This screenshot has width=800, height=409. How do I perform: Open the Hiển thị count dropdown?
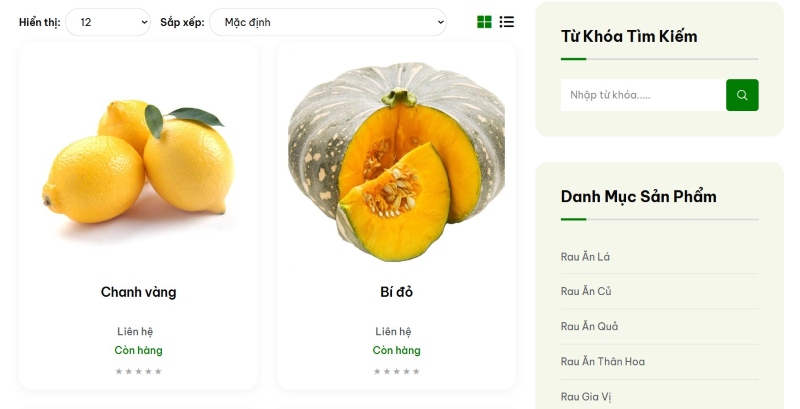coord(108,22)
